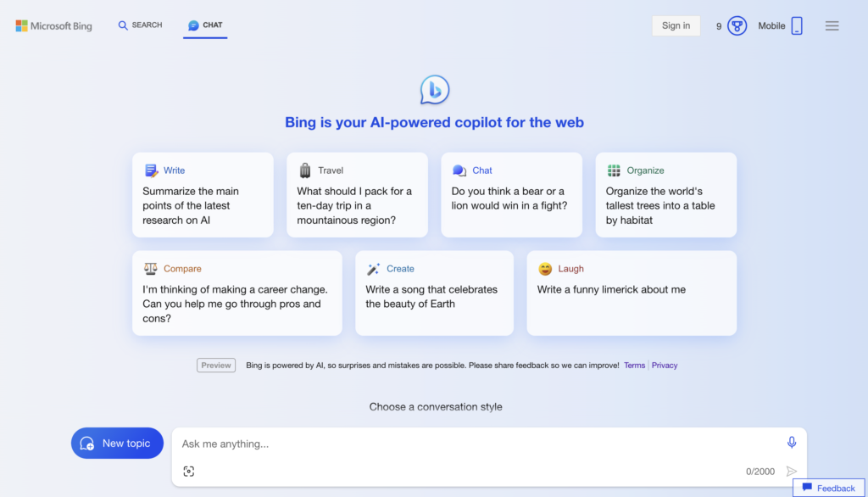Click the Mobile phone icon

pos(797,25)
